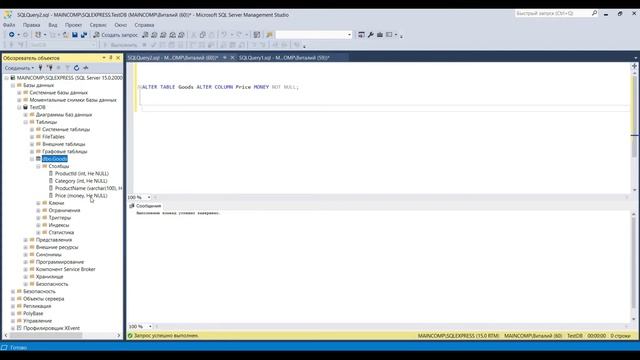This screenshot has height=360, width=640.
Task: Switch to the SQLQuery2.sql tab
Action: 173,58
